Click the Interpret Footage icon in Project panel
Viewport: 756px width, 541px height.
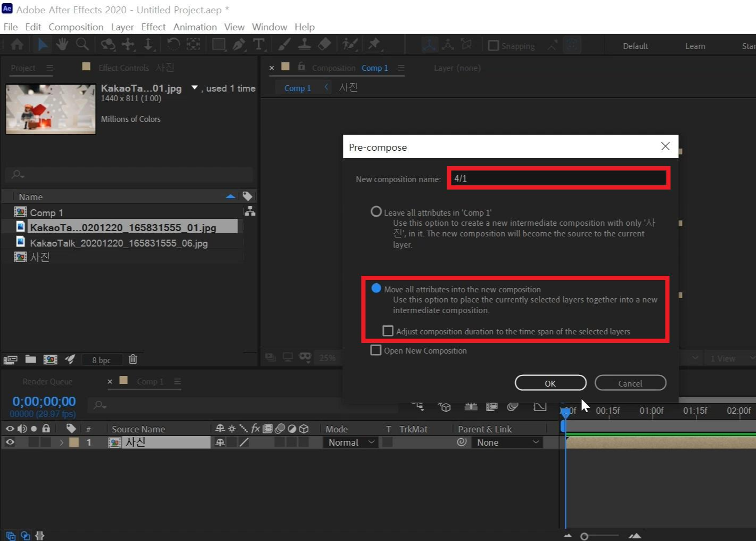11,359
